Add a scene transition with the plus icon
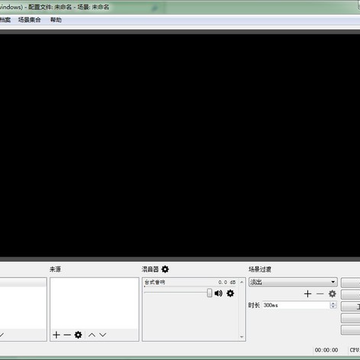Screen dimensions: 360x360 click(x=308, y=294)
